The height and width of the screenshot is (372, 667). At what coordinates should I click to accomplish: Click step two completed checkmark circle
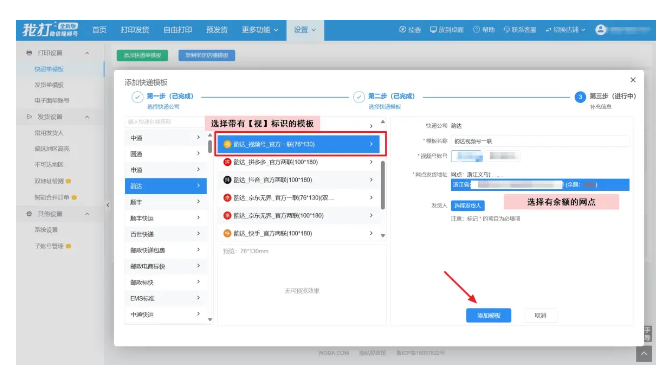coord(359,97)
